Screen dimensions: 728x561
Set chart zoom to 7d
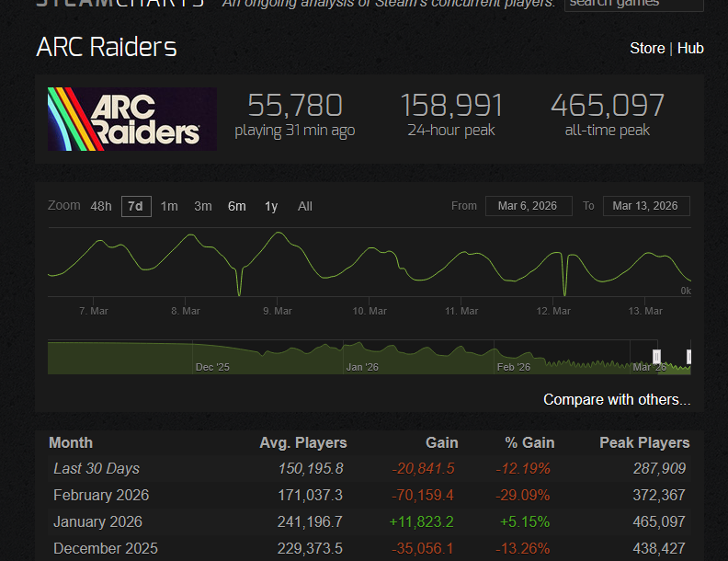136,206
